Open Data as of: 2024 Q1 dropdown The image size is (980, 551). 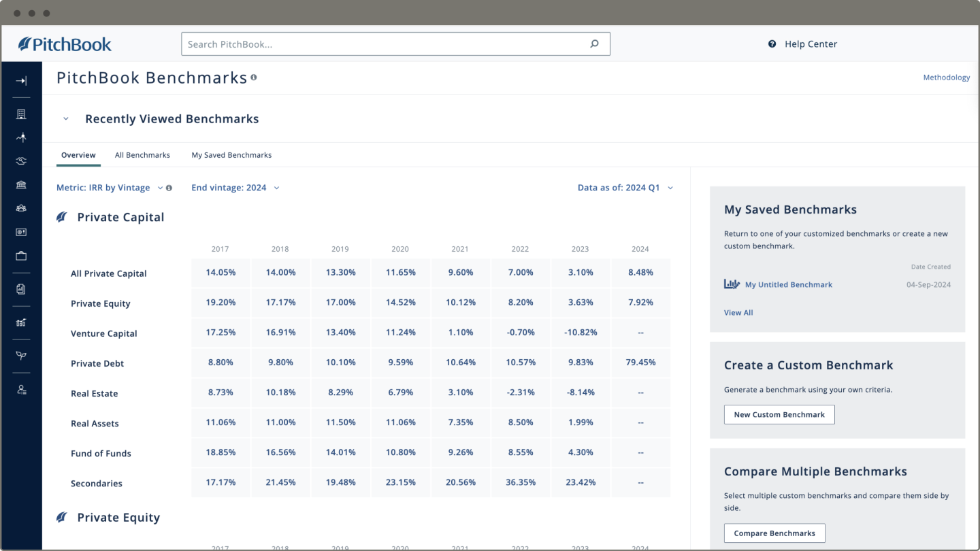pyautogui.click(x=625, y=188)
